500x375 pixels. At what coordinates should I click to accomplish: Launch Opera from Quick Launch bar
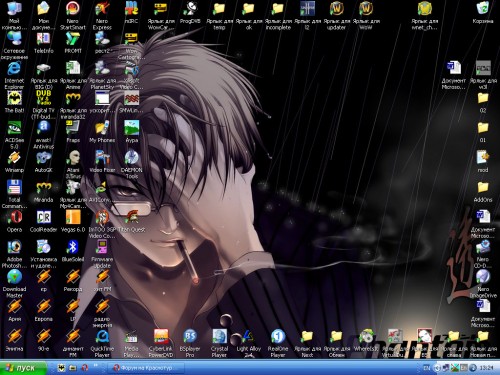[85, 368]
